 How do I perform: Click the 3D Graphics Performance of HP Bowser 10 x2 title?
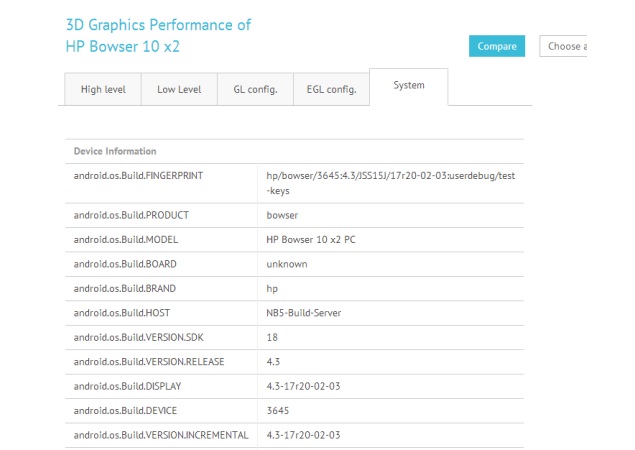(x=158, y=36)
